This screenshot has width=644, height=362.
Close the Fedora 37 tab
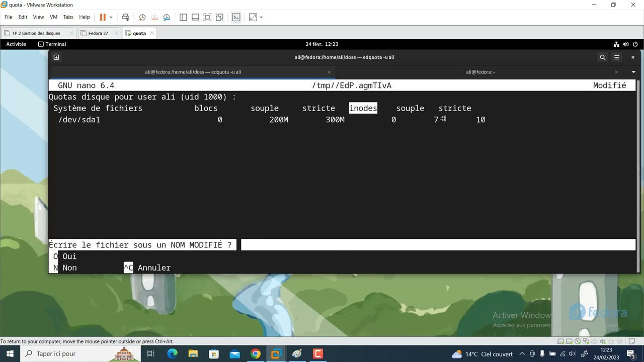[115, 33]
